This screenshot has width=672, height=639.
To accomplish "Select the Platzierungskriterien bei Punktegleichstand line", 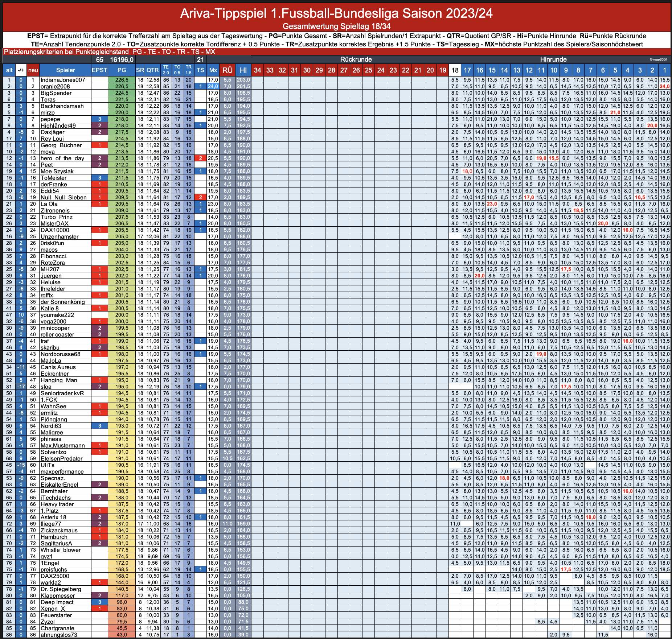I will [110, 51].
